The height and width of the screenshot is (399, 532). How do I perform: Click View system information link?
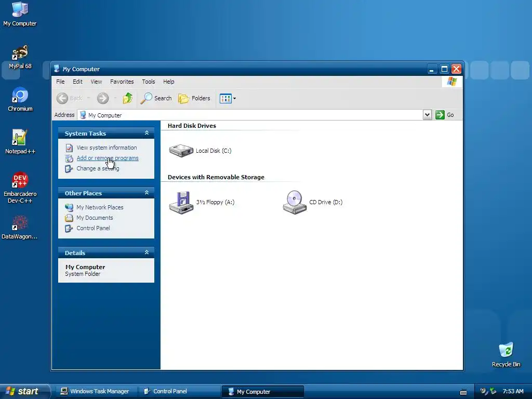pos(107,148)
